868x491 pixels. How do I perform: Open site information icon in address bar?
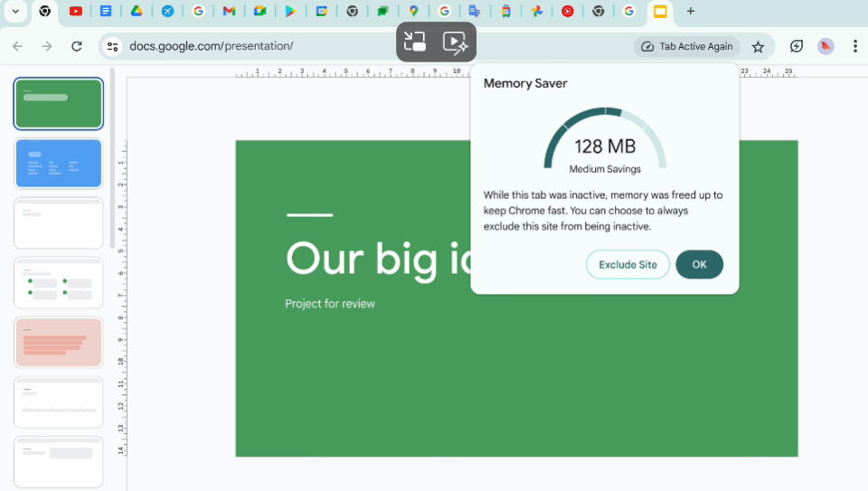point(112,46)
